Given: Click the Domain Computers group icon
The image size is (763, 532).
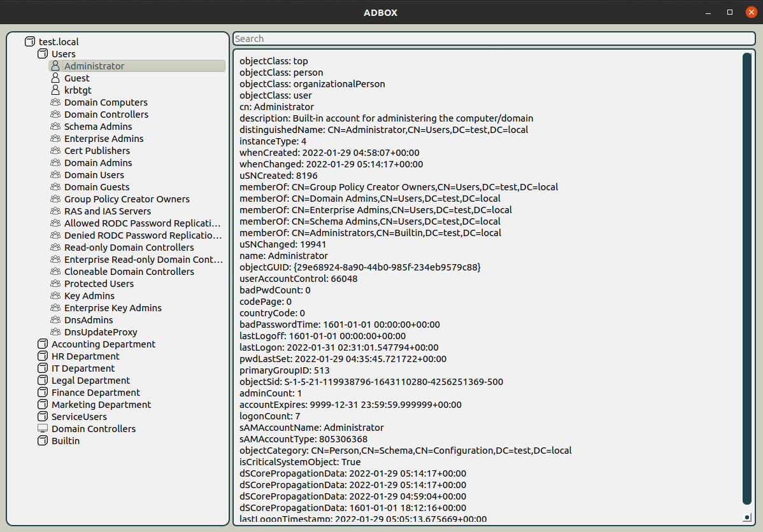Looking at the screenshot, I should tap(55, 102).
